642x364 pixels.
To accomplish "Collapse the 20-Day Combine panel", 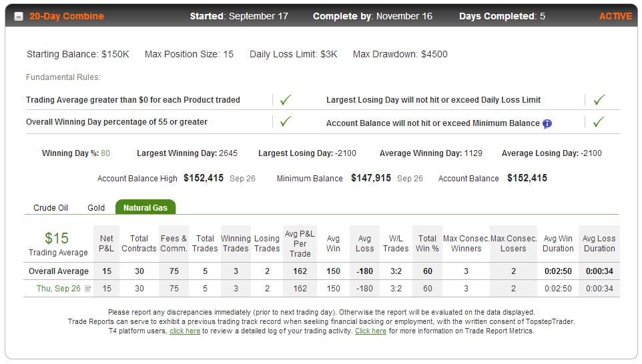I will click(x=19, y=17).
